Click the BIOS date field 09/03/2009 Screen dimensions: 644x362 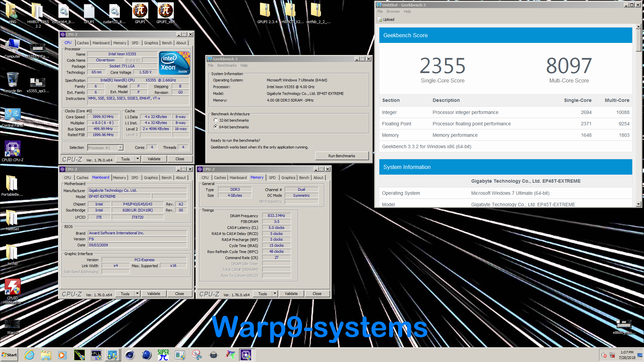(x=137, y=245)
